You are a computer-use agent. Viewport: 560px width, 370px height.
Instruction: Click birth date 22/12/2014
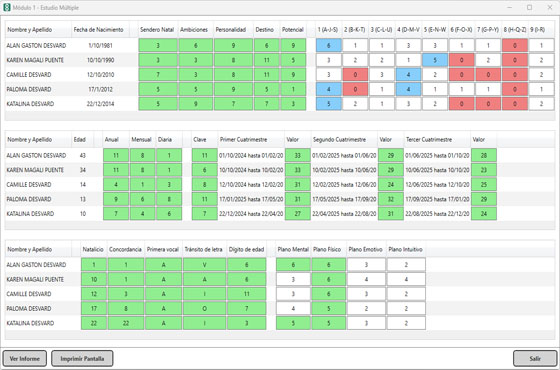pos(100,104)
